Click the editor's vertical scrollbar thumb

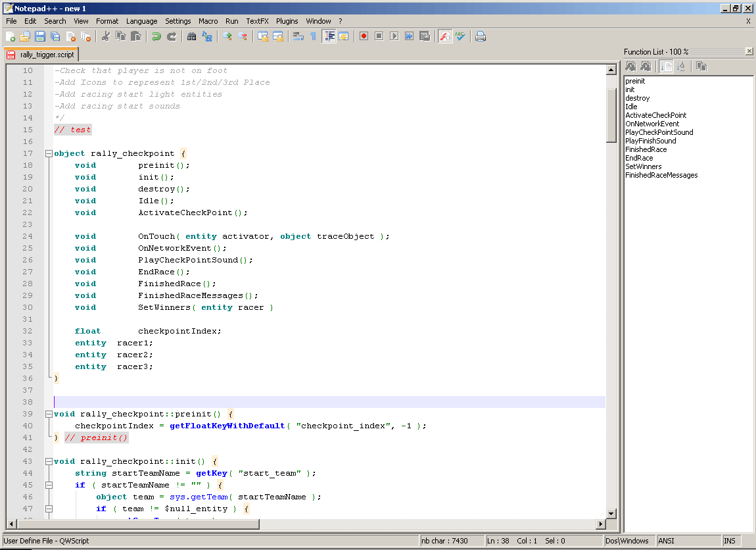point(611,115)
